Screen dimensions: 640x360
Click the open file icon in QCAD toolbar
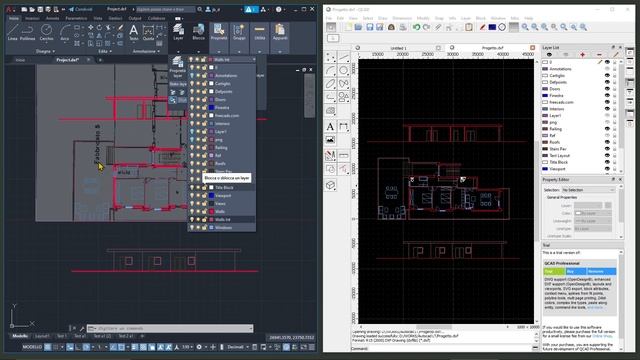[x=358, y=27]
